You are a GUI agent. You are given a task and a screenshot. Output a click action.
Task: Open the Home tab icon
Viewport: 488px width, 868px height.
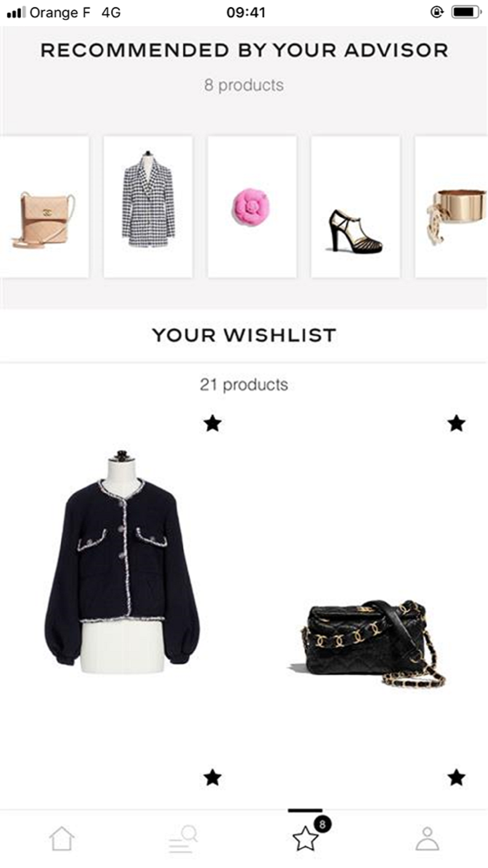click(x=61, y=839)
